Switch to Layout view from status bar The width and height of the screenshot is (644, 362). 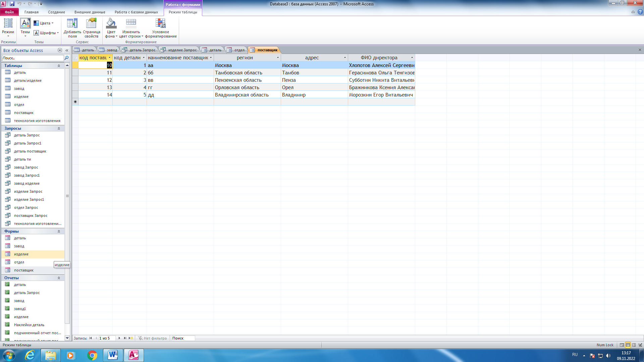point(634,345)
